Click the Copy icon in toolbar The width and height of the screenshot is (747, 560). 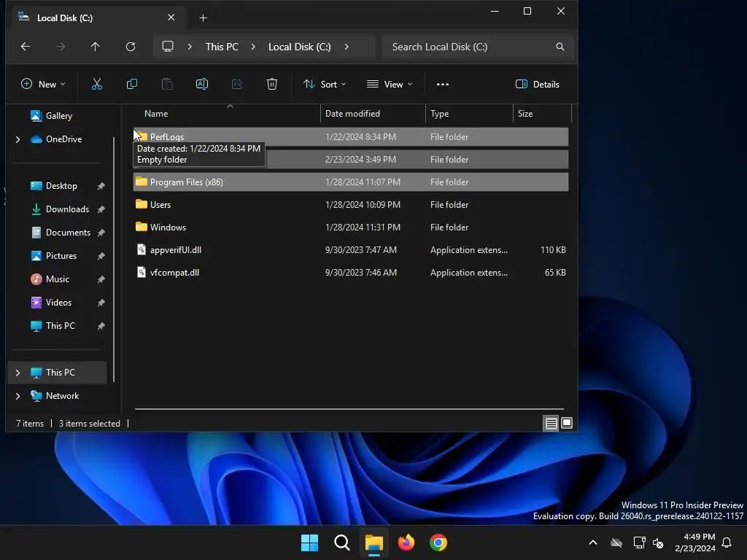pyautogui.click(x=132, y=85)
